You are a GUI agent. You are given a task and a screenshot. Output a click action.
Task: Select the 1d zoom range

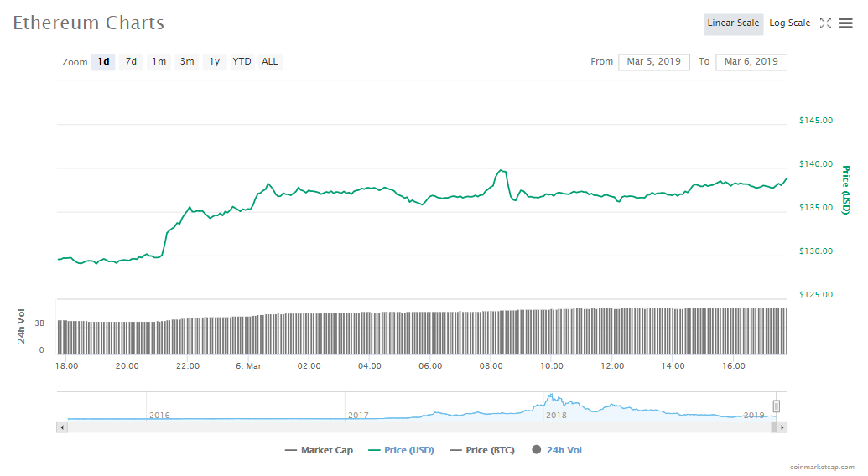103,62
